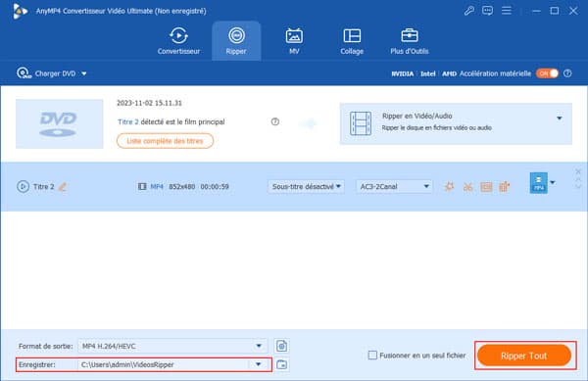Expand the Enregistrer path dropdown arrow

tap(258, 364)
